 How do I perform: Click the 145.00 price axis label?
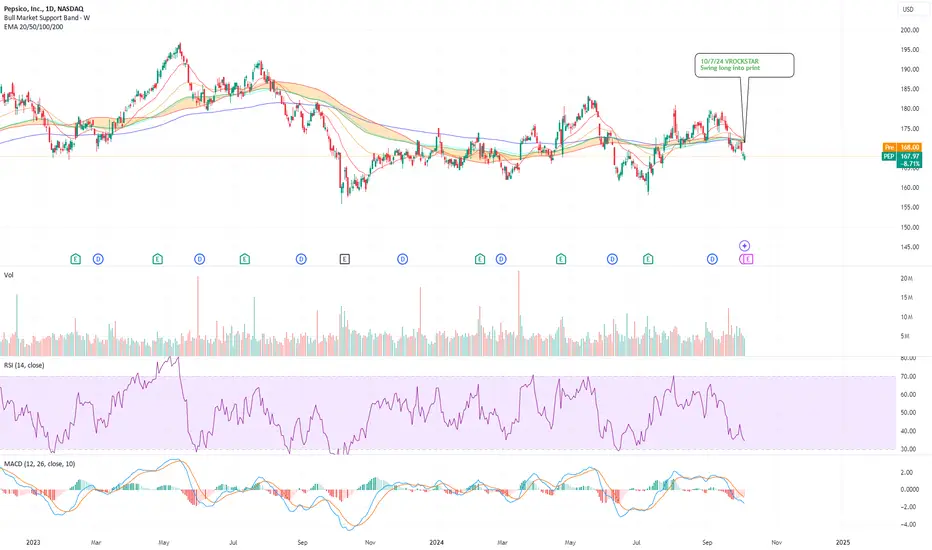coord(909,247)
